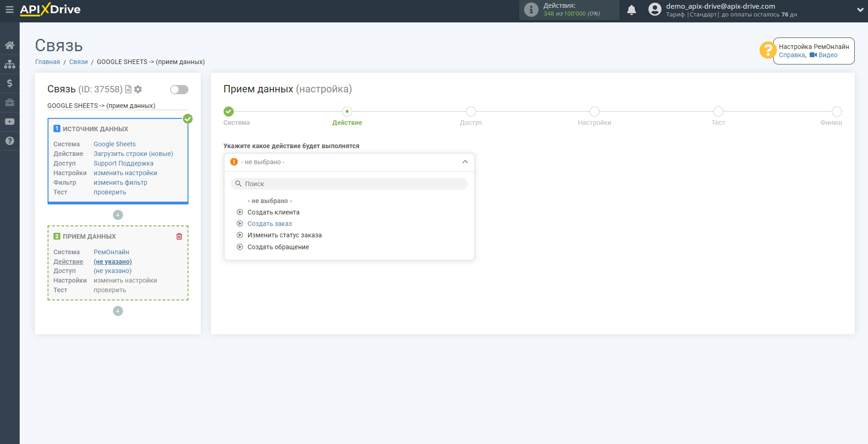Open the Главная breadcrumb link
The width and height of the screenshot is (868, 444).
48,62
